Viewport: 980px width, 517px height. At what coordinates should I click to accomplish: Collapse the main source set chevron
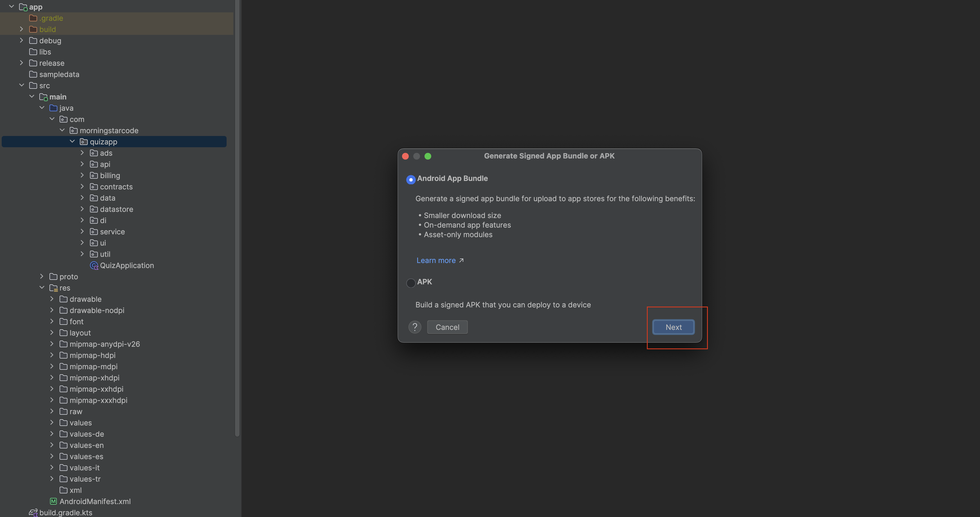(32, 97)
